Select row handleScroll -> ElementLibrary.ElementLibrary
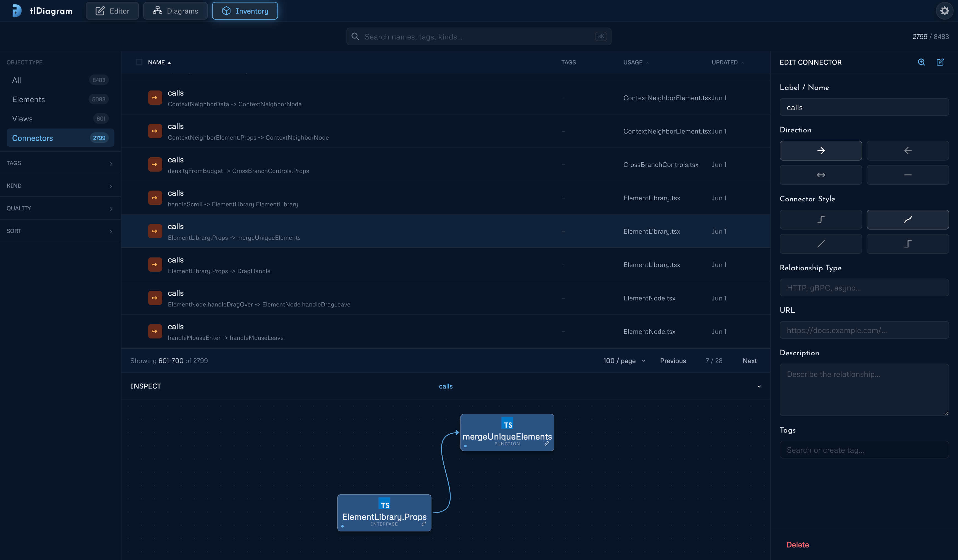Viewport: 958px width, 560px height. coord(446,198)
